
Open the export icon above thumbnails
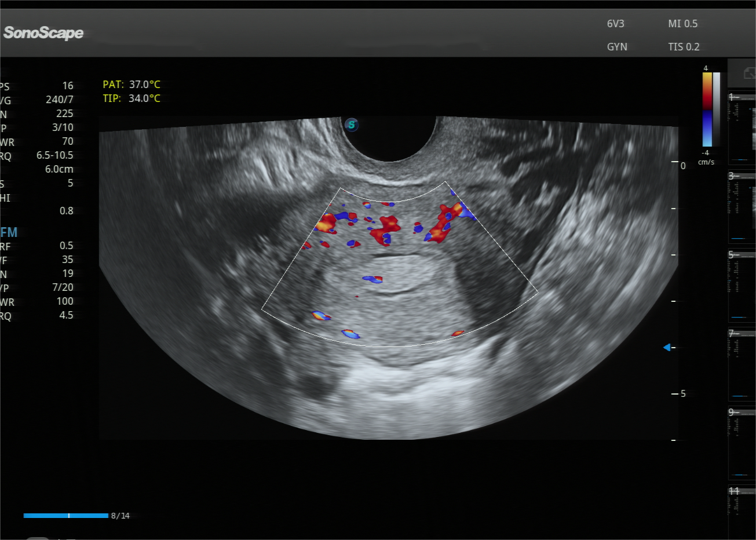click(749, 74)
